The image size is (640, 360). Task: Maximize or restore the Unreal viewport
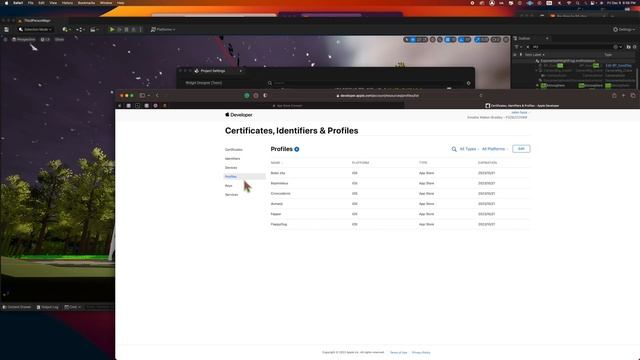506,40
